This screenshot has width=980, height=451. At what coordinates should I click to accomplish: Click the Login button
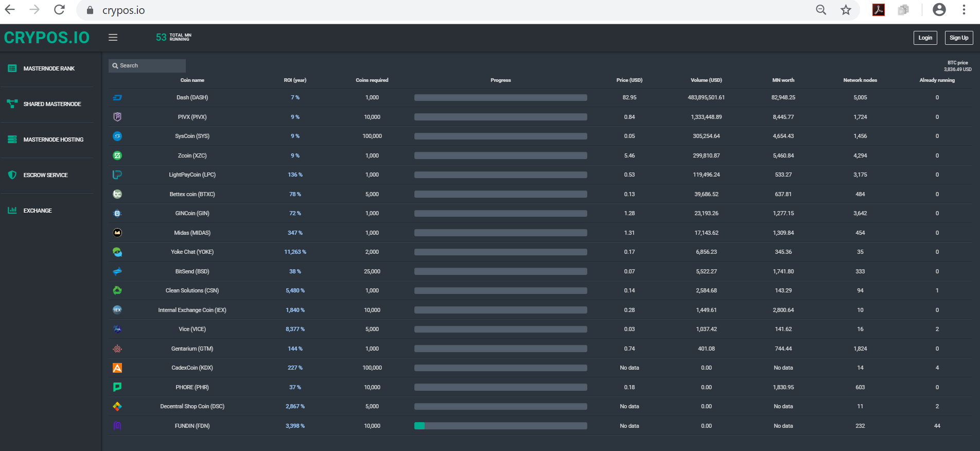tap(925, 38)
